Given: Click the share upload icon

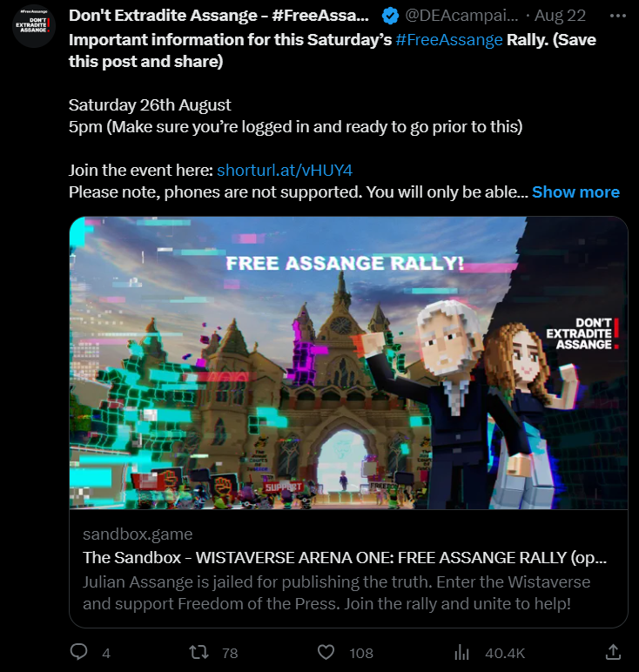Looking at the screenshot, I should click(x=613, y=652).
